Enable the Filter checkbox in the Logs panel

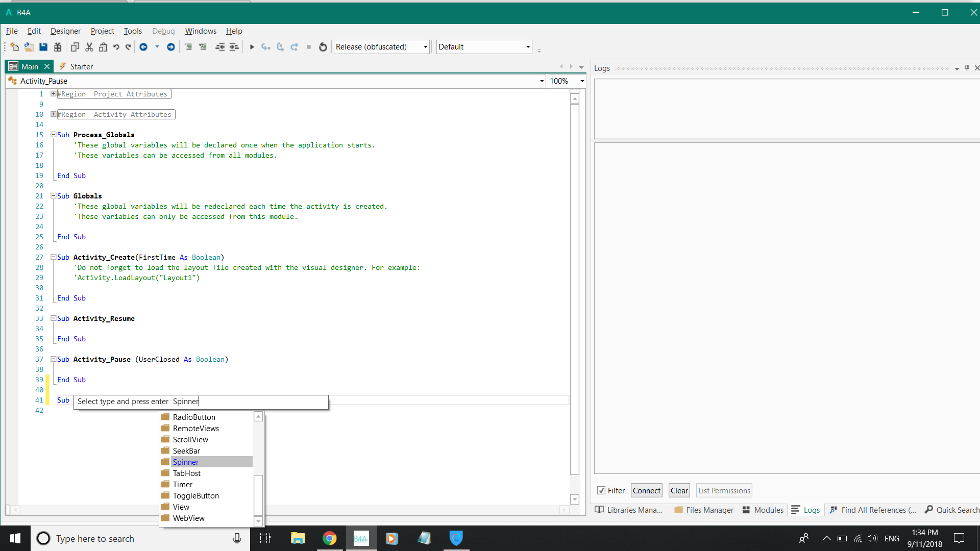(602, 490)
